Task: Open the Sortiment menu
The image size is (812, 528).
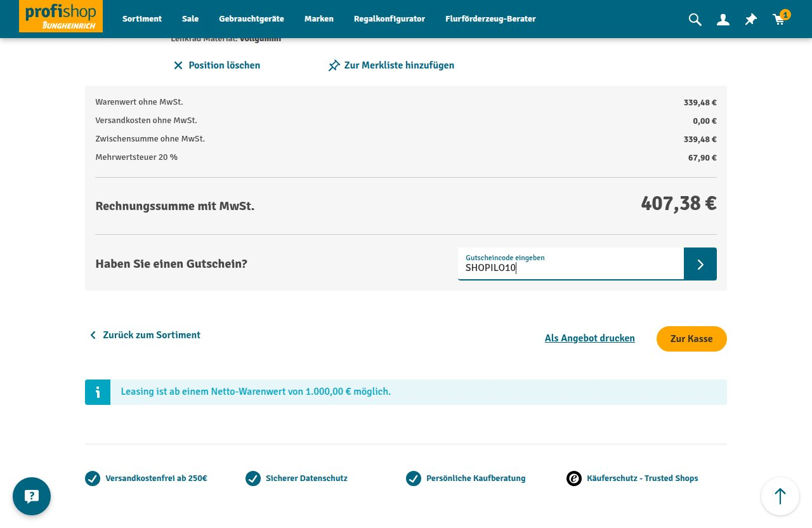Action: [142, 19]
